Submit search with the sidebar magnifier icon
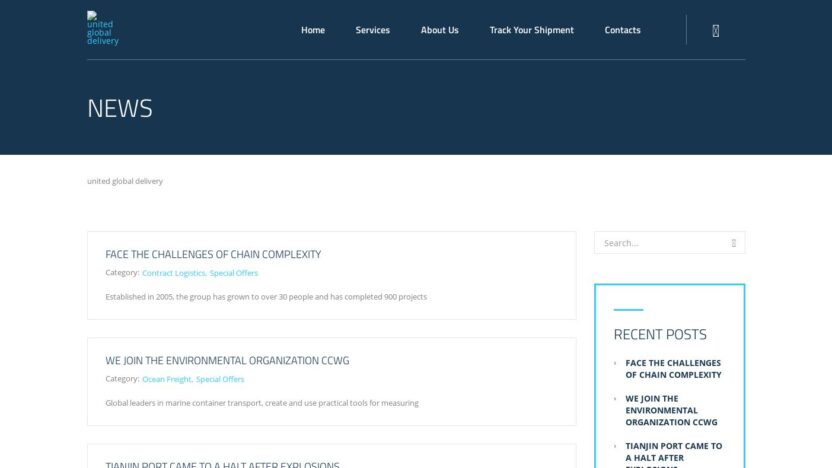 coord(734,243)
